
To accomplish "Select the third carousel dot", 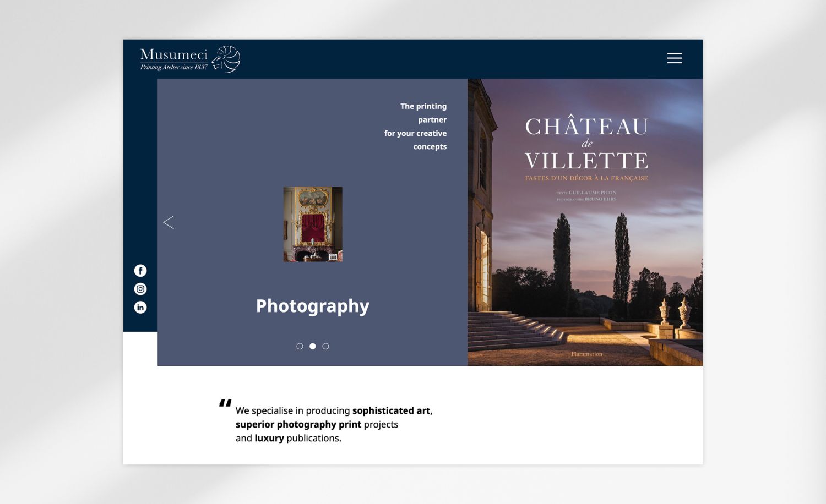I will click(x=325, y=346).
